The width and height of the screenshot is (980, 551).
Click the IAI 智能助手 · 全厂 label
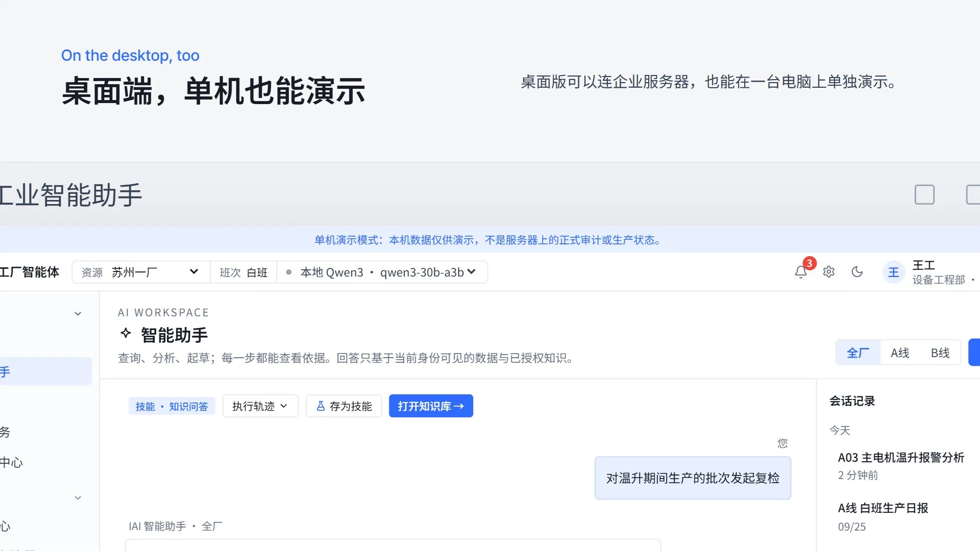(x=176, y=526)
